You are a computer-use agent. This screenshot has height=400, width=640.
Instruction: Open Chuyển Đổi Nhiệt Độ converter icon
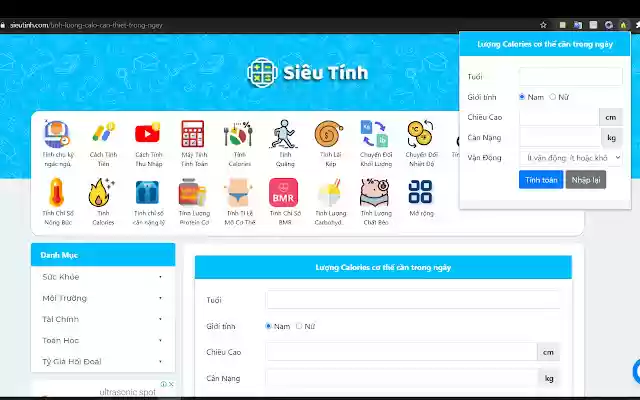tap(420, 133)
